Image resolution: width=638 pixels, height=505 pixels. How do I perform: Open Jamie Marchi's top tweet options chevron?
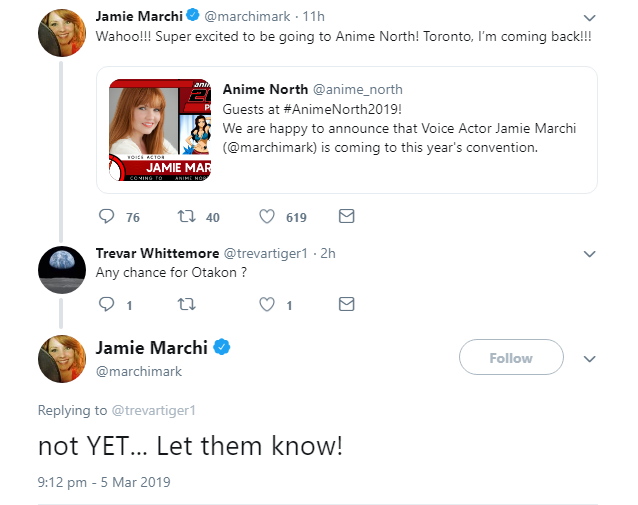pyautogui.click(x=590, y=18)
